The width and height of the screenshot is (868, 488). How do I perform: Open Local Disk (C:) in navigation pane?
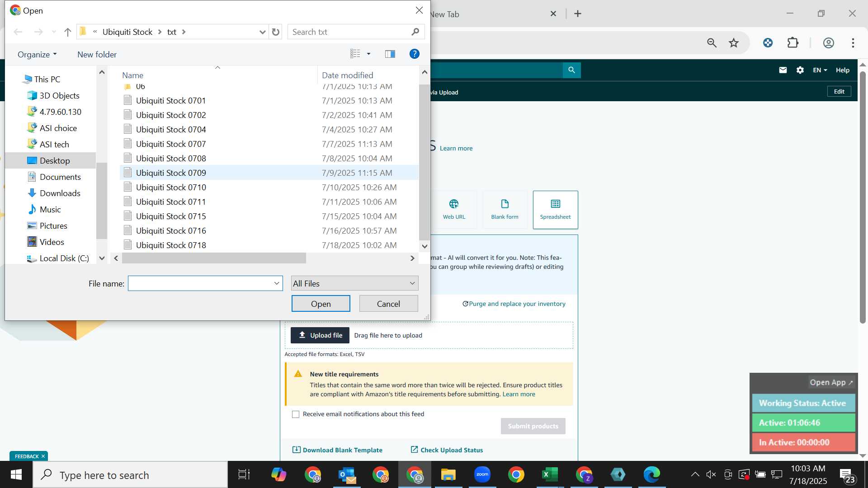[x=64, y=258]
